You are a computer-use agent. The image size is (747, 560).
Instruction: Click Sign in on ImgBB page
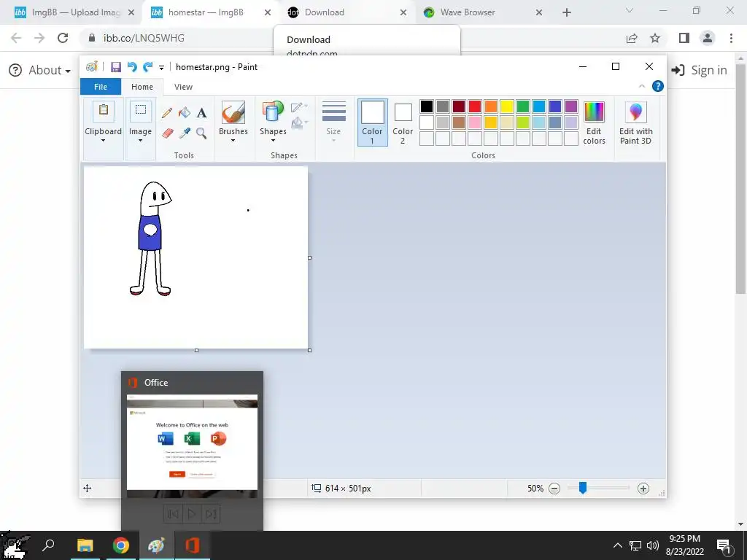point(699,71)
